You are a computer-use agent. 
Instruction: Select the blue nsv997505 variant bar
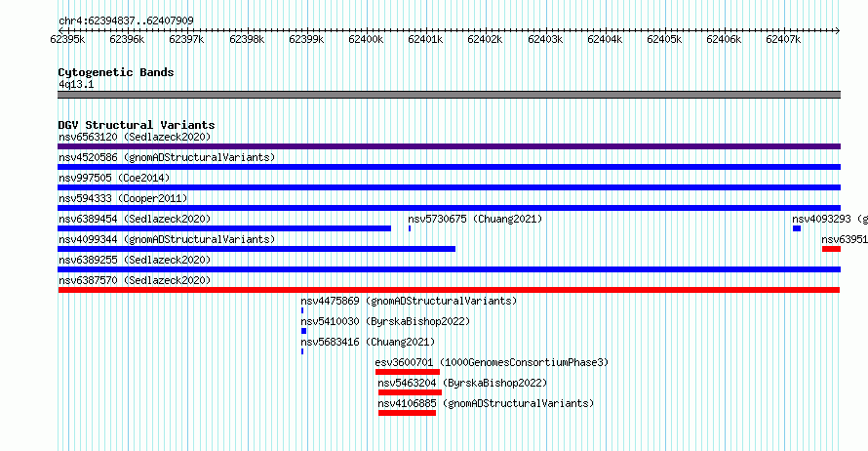[449, 187]
